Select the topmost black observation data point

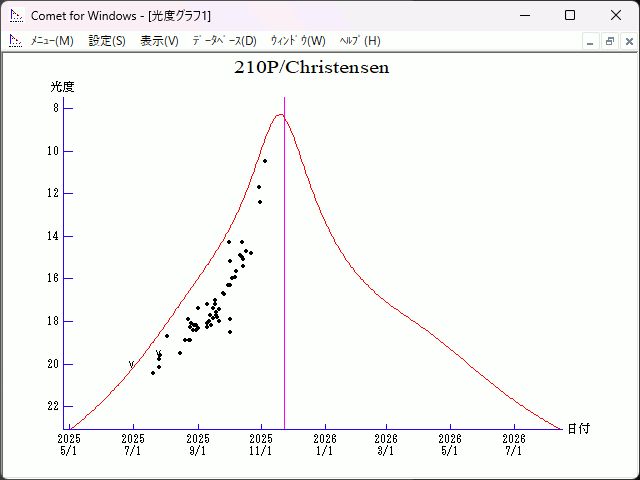point(265,161)
